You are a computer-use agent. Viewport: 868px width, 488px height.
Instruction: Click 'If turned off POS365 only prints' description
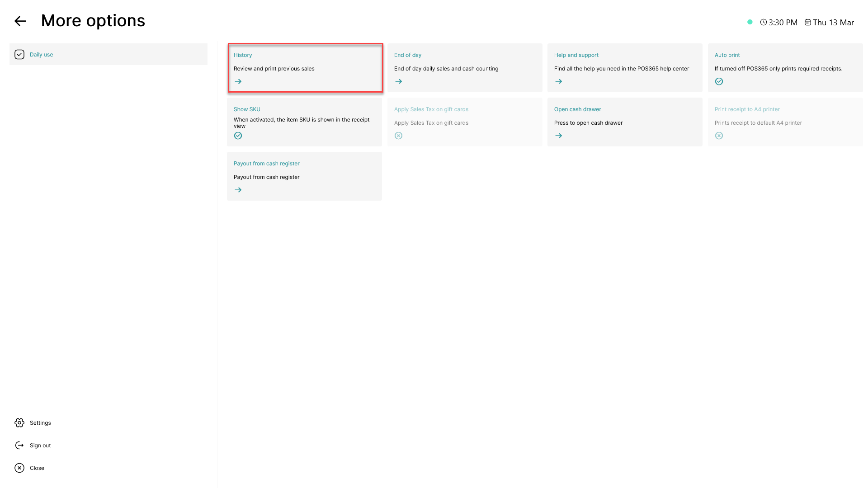[778, 69]
